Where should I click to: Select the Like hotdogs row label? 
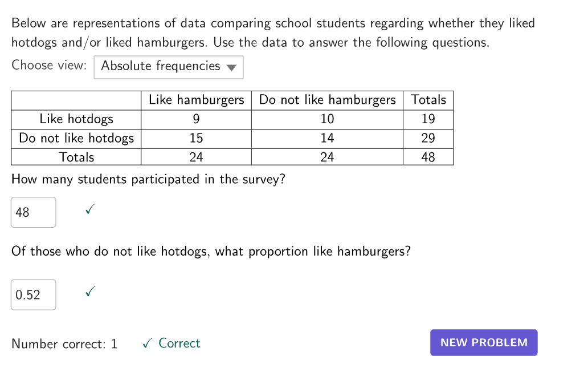tap(76, 119)
